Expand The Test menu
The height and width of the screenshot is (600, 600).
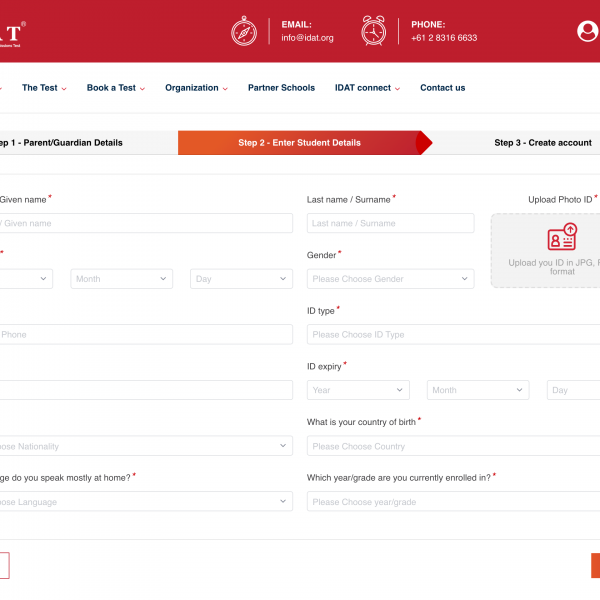point(44,88)
